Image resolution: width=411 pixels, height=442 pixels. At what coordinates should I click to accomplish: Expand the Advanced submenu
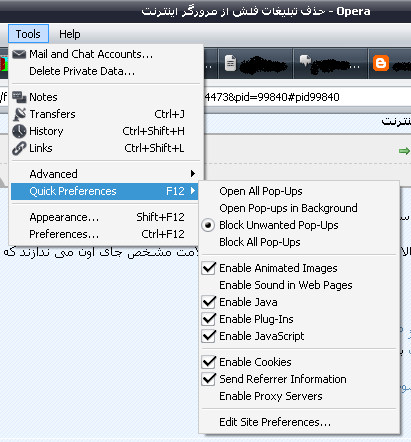(104, 174)
